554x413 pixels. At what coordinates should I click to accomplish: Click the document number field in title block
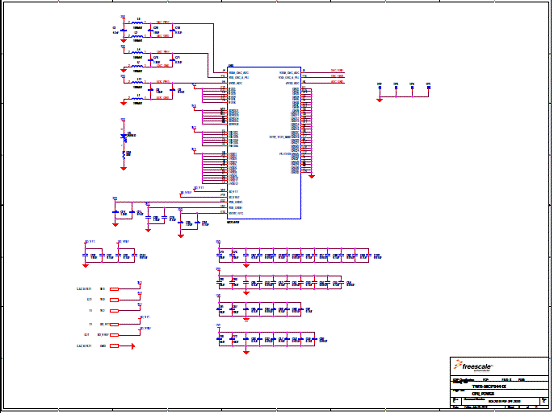[504, 401]
